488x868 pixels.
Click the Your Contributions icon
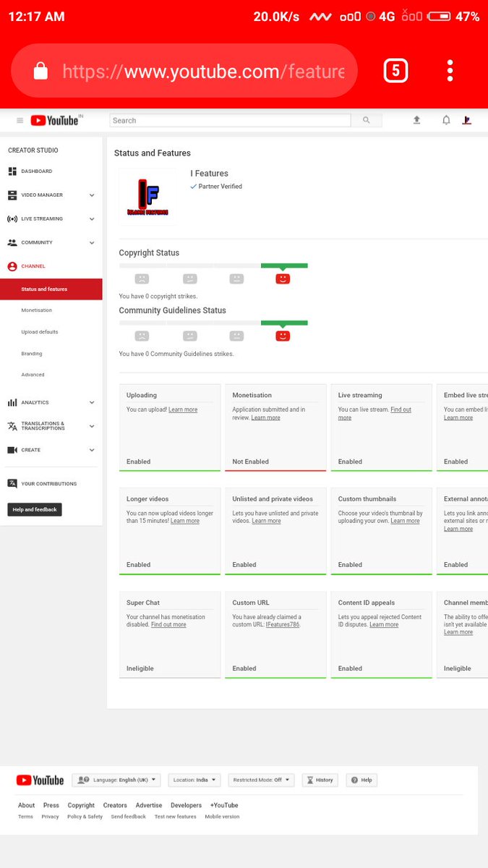click(12, 484)
